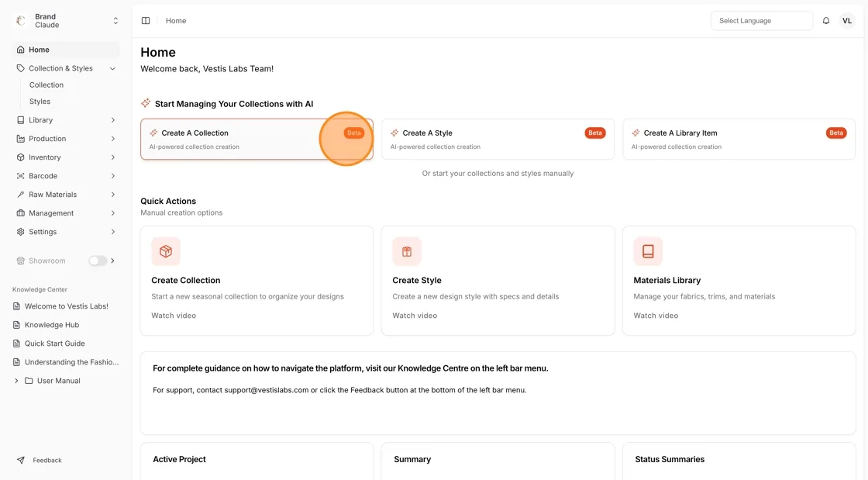Go to Home in the sidebar
Image resolution: width=868 pixels, height=480 pixels.
pos(65,50)
